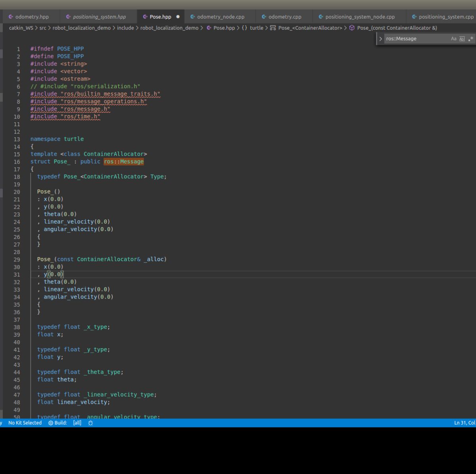Select the [all] build target in status bar

click(77, 423)
